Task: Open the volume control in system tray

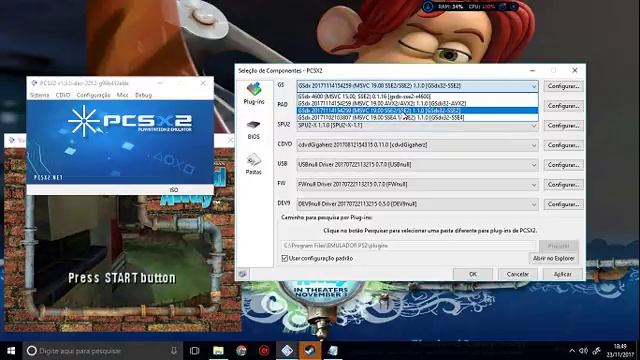Action: (584, 351)
